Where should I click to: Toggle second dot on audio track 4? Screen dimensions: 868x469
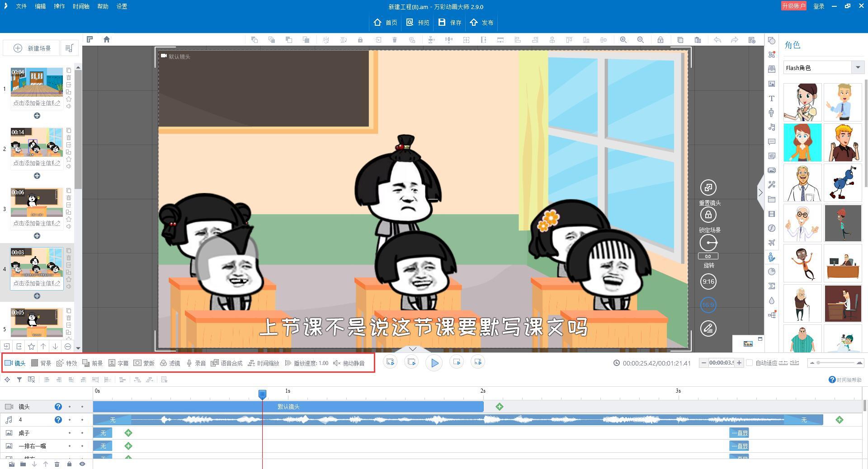tap(82, 420)
